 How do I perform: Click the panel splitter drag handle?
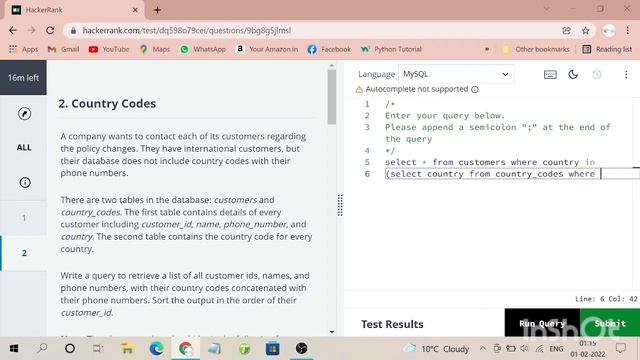coord(340,205)
